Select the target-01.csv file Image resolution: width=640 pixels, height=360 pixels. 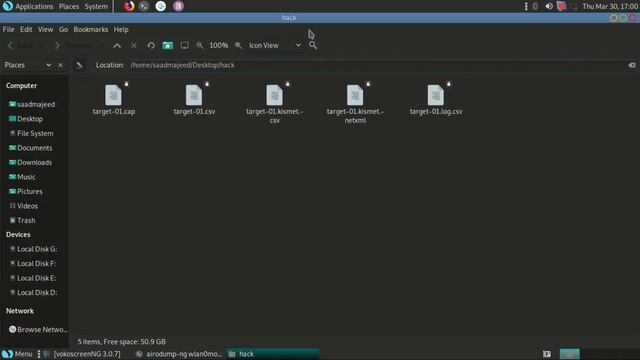194,100
